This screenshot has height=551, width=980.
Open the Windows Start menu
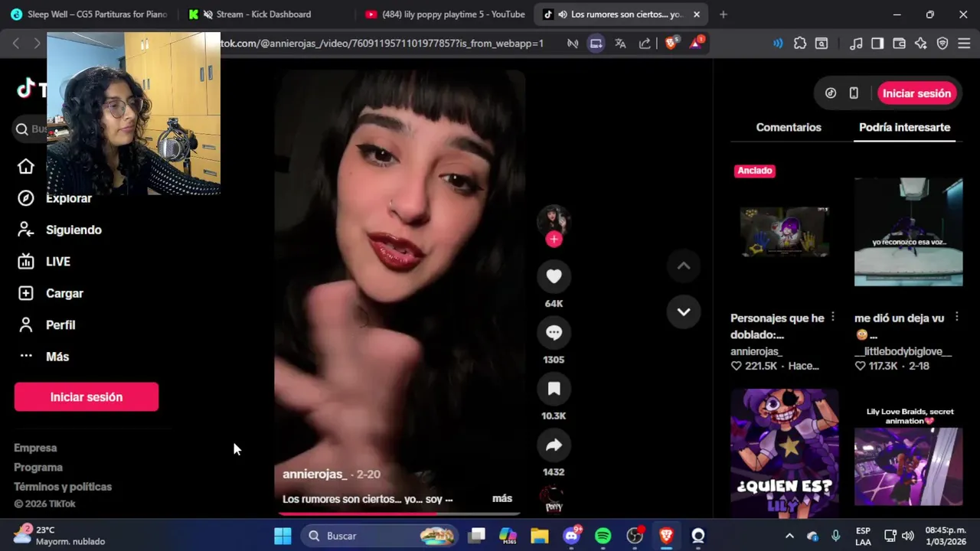(283, 536)
